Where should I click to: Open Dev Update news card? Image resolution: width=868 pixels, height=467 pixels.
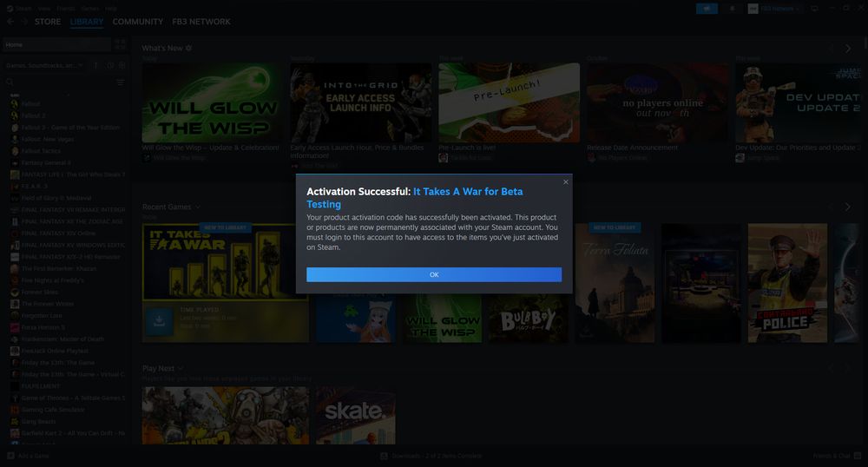coord(800,103)
